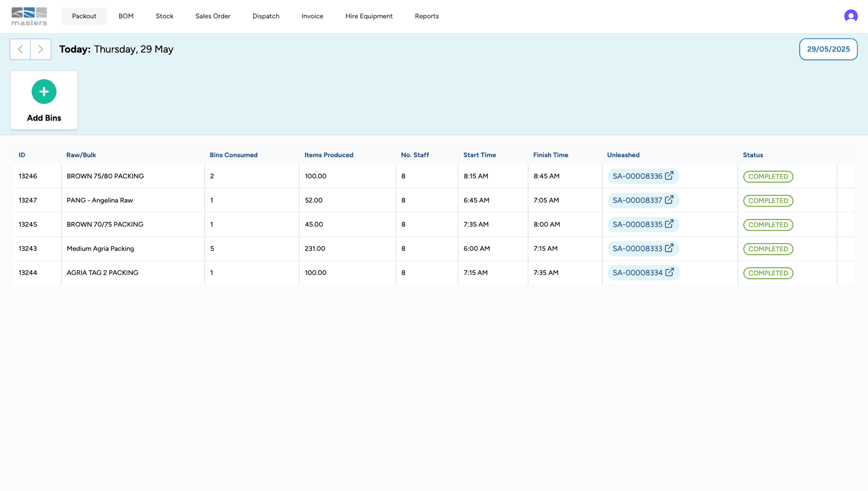Open external link icon for SA-00008335
868x491 pixels.
669,224
